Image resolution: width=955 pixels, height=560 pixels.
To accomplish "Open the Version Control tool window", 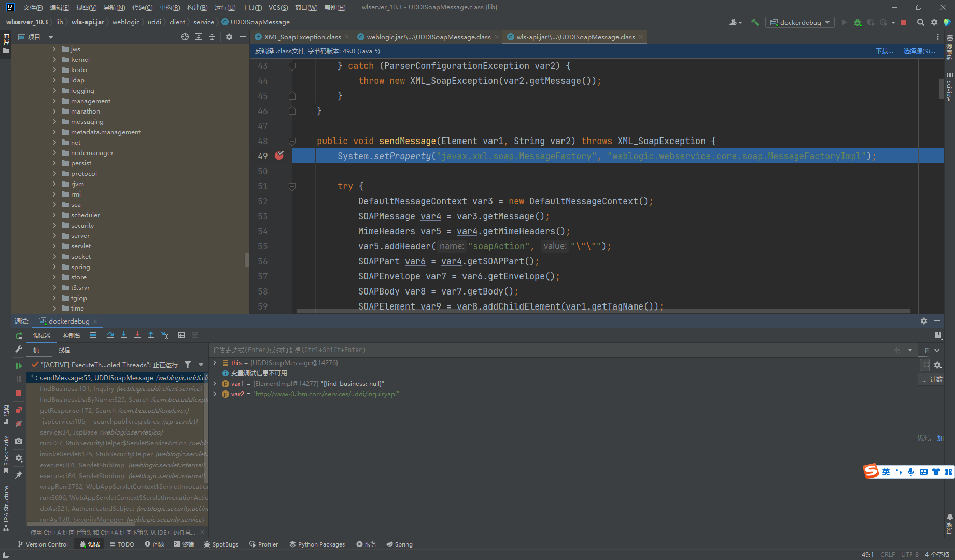I will (x=43, y=544).
